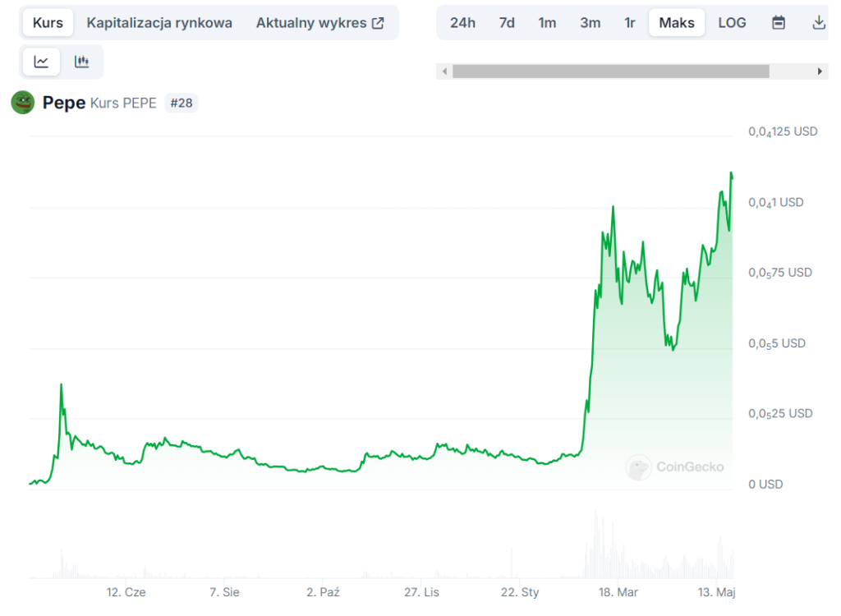
Task: Select the 24h time range
Action: coord(462,23)
